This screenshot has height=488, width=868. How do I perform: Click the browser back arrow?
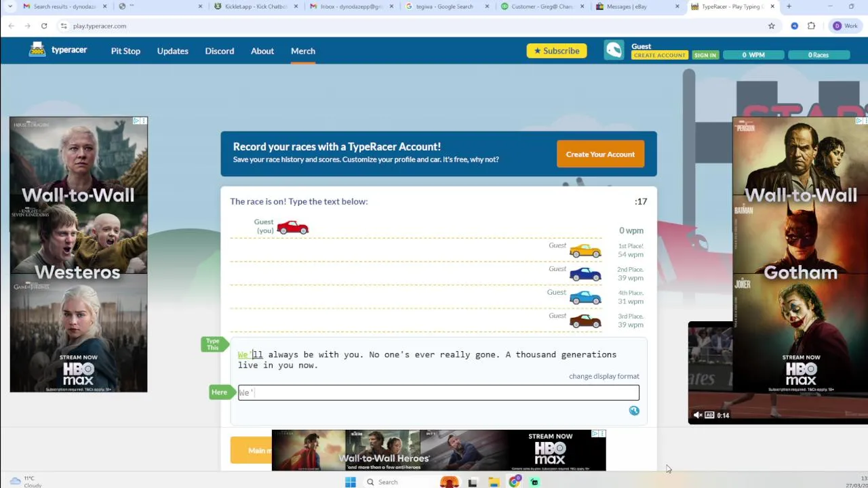(12, 26)
